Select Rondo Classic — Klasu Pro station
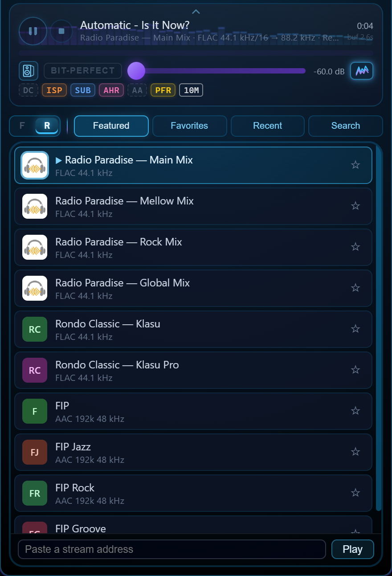This screenshot has height=576, width=392. coord(193,370)
